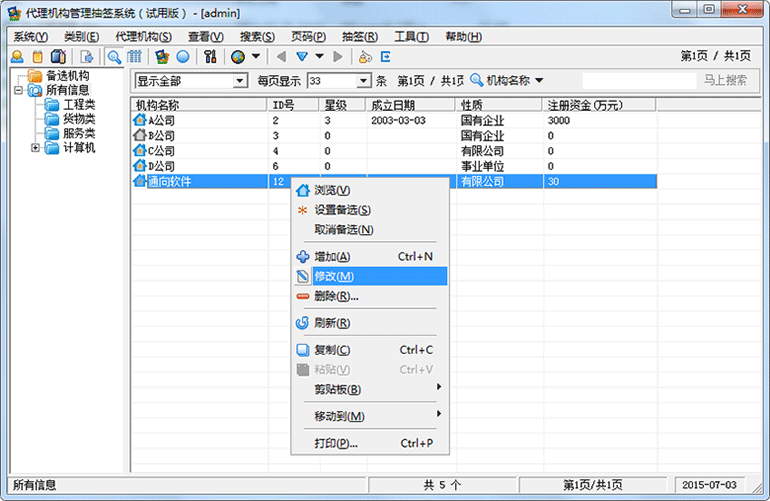This screenshot has height=501, width=770.
Task: Open the 显示全部 filter dropdown
Action: (x=240, y=81)
